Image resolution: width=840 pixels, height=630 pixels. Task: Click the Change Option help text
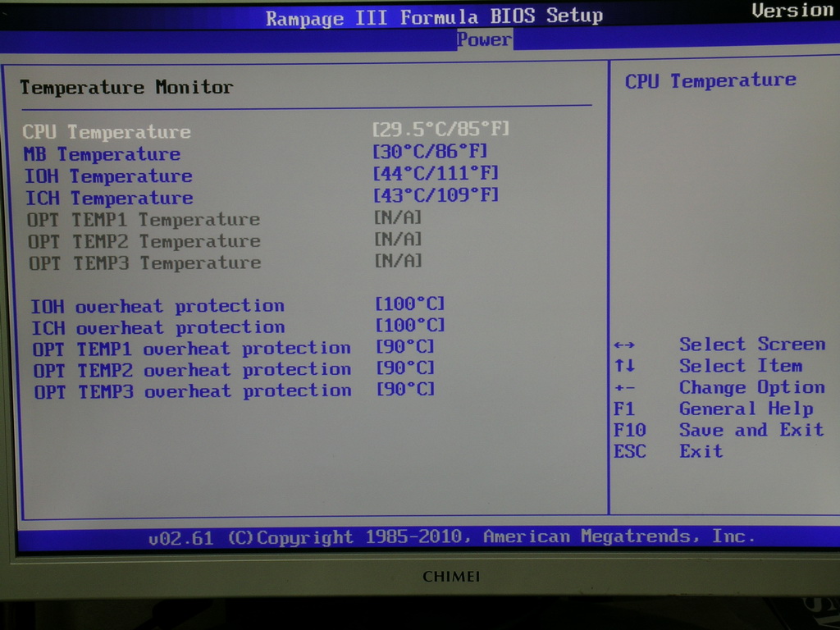point(752,387)
